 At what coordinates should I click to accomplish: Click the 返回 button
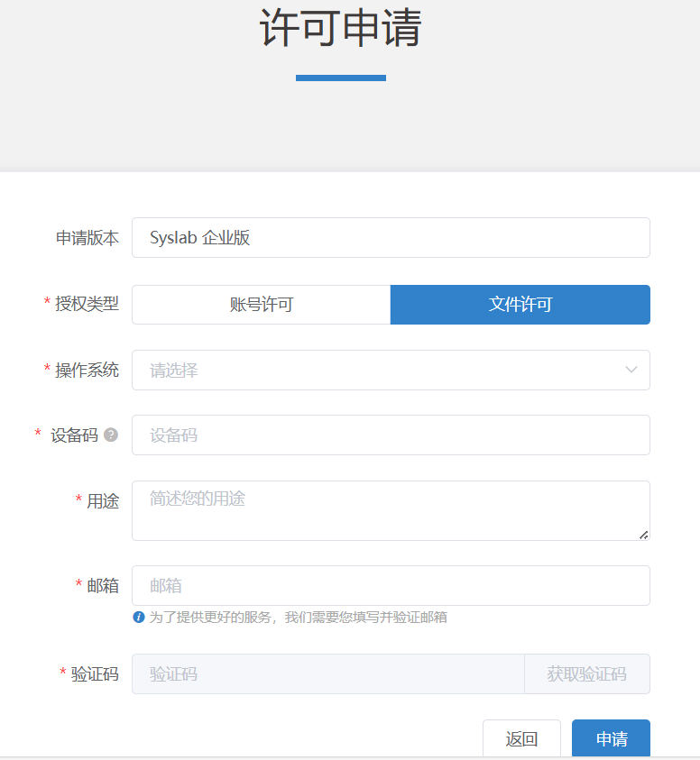(x=521, y=739)
